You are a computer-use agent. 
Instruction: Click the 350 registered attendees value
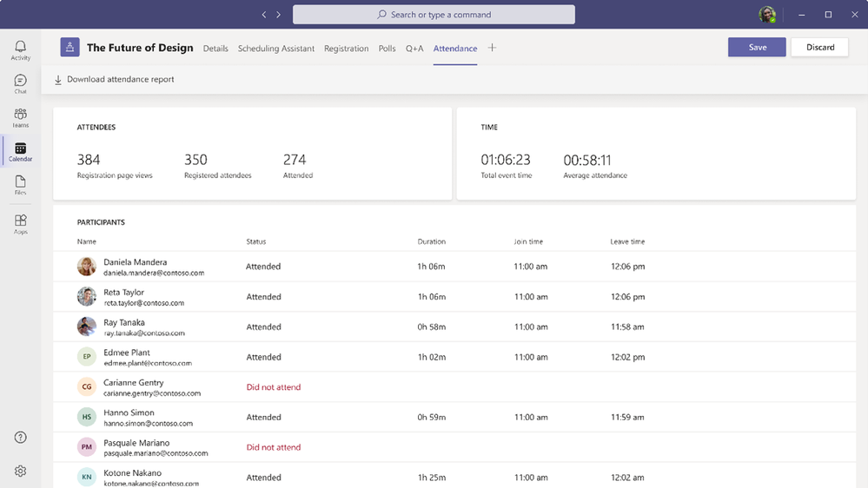point(195,160)
